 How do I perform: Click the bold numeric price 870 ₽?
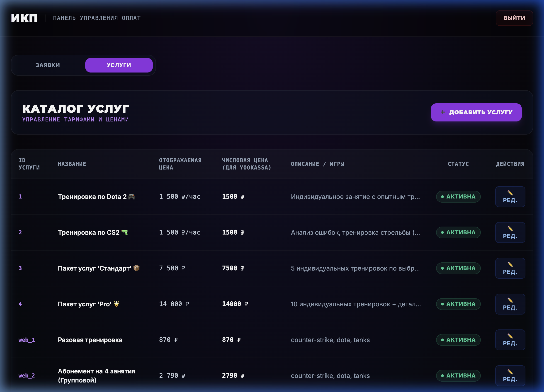[231, 339]
